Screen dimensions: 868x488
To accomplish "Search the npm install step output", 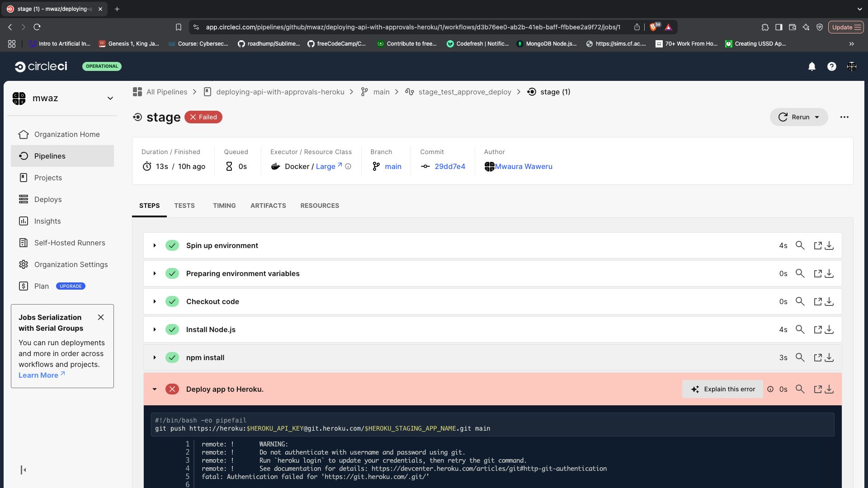I will coord(800,357).
